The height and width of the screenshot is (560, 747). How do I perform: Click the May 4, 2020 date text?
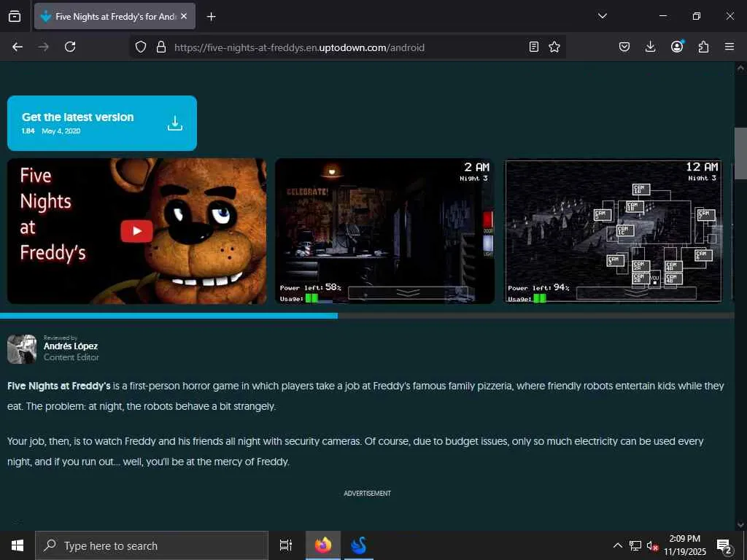click(x=61, y=131)
